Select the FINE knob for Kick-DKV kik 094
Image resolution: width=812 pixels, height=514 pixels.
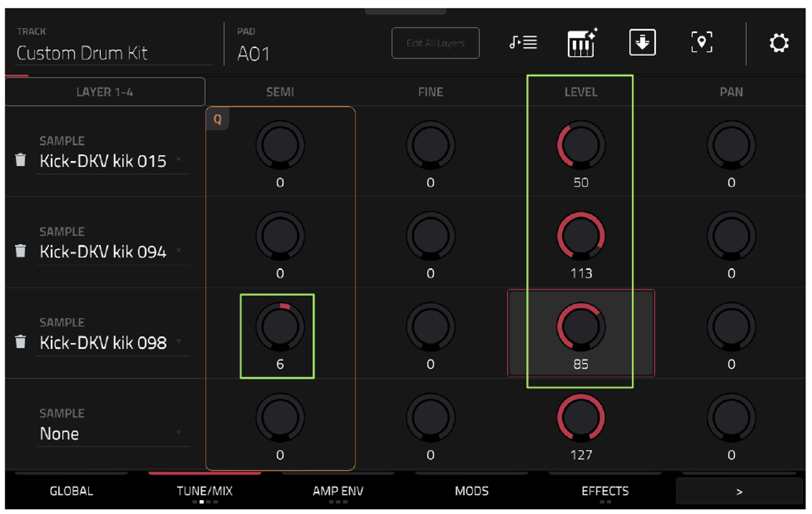pyautogui.click(x=431, y=236)
